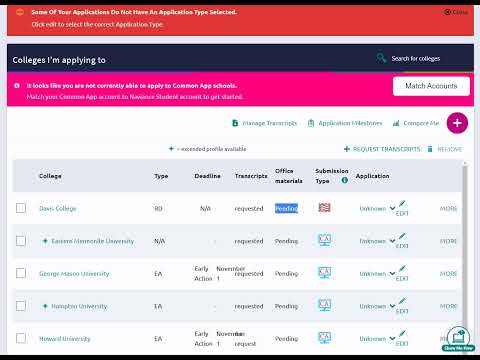Check the Davis College row checkbox
Image resolution: width=480 pixels, height=360 pixels.
pyautogui.click(x=21, y=208)
